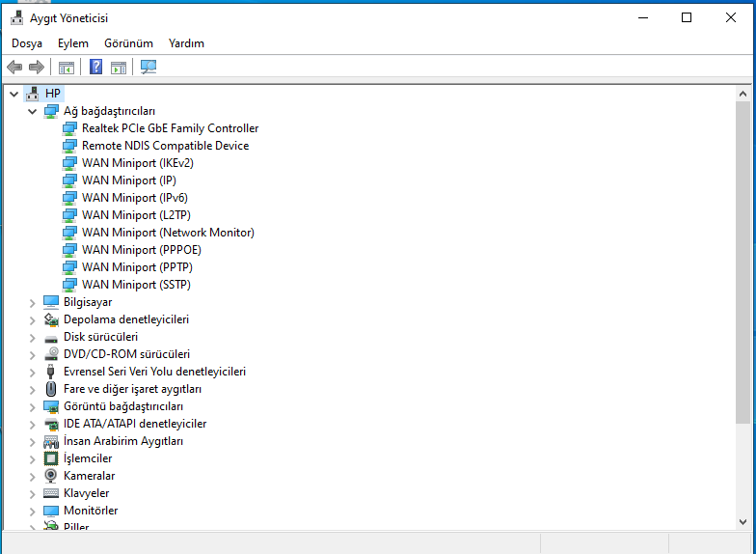Screen dimensions: 756x554
Task: Click the Disk sürücüleri drive icon
Action: 51,338
